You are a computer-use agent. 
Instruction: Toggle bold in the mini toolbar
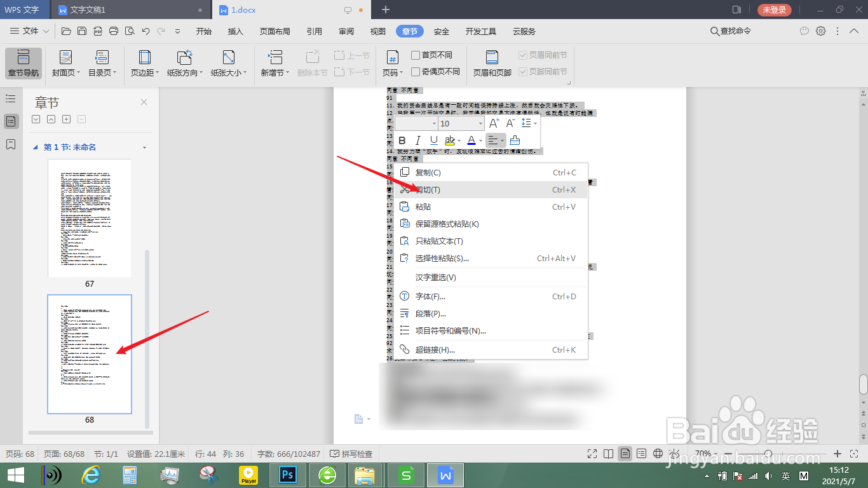pyautogui.click(x=402, y=140)
